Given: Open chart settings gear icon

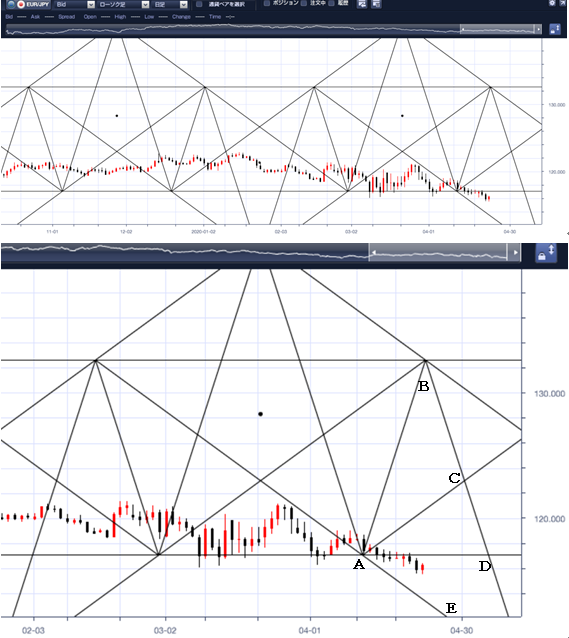Looking at the screenshot, I should (x=552, y=3).
